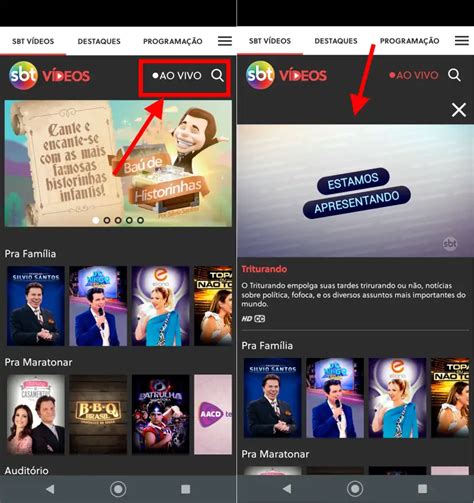474x503 pixels.
Task: Open Topa ou Não Topa poster in the right screen
Action: pos(450,398)
